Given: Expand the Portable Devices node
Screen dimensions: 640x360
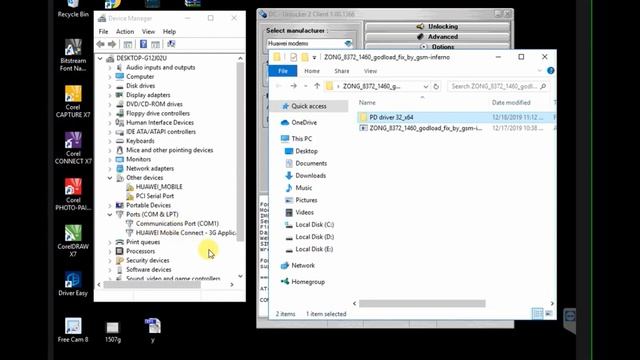Looking at the screenshot, I should (110, 205).
